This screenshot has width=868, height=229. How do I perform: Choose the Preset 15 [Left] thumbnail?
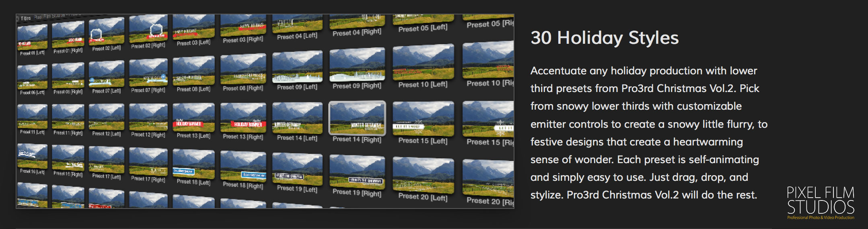423,119
